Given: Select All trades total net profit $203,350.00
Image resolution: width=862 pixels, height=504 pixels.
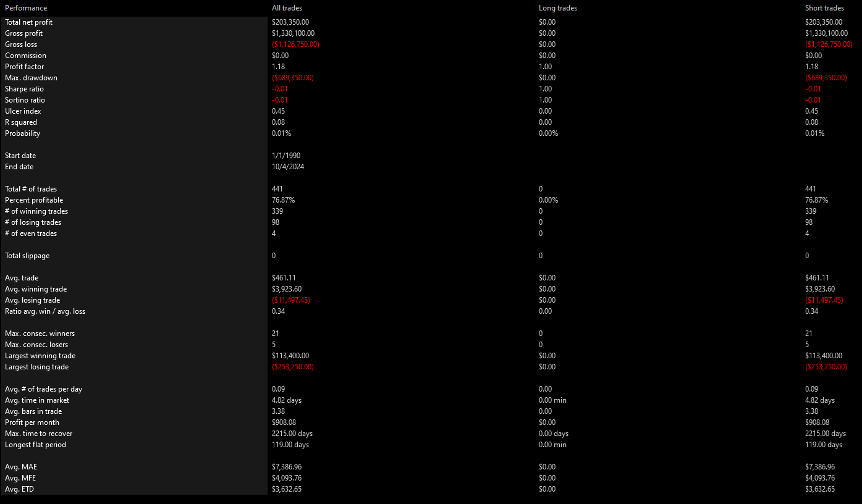Looking at the screenshot, I should click(290, 22).
